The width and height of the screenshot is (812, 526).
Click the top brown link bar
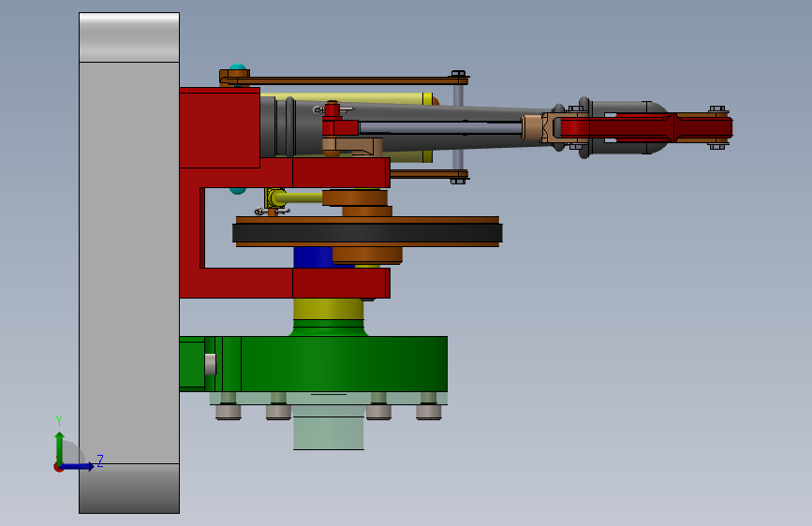click(x=345, y=80)
